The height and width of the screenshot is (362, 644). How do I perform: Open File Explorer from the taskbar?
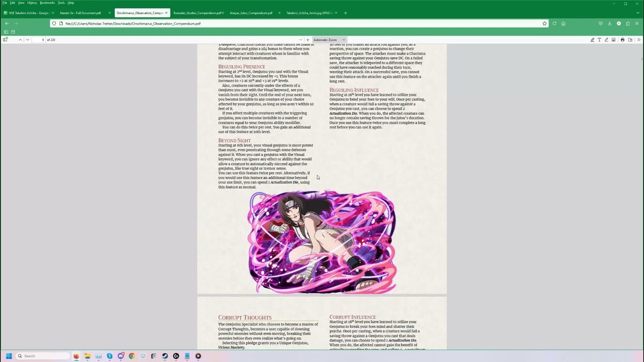87,356
